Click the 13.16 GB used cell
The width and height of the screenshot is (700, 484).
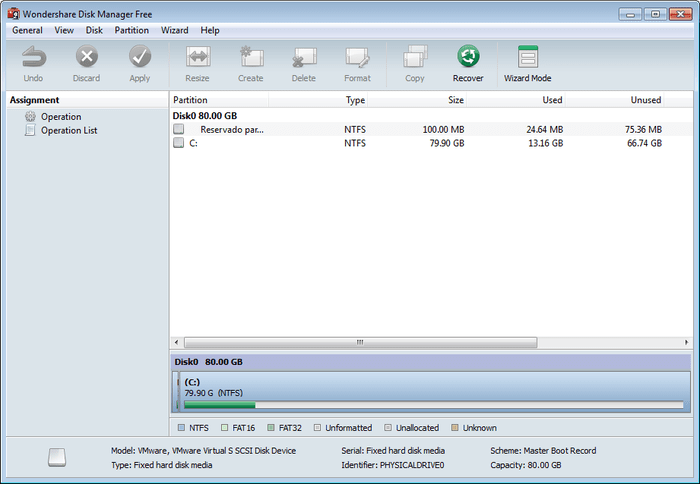(546, 143)
